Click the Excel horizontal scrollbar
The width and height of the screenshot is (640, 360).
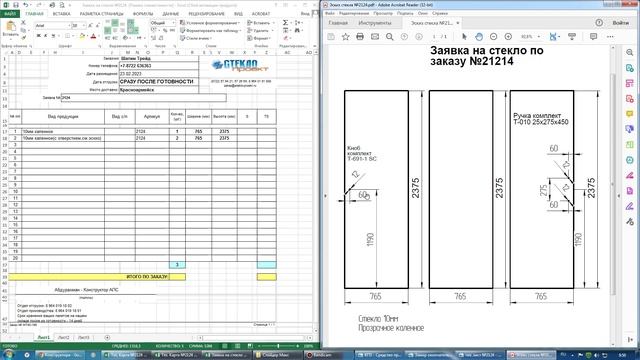click(255, 338)
